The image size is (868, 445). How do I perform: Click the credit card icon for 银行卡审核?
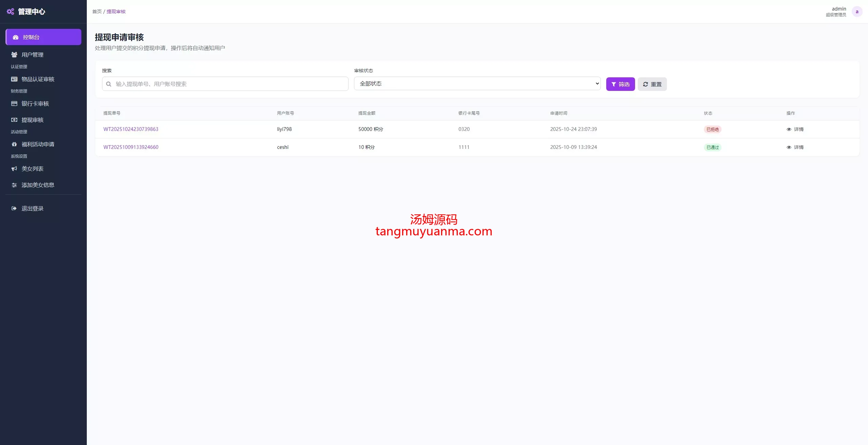pyautogui.click(x=14, y=103)
